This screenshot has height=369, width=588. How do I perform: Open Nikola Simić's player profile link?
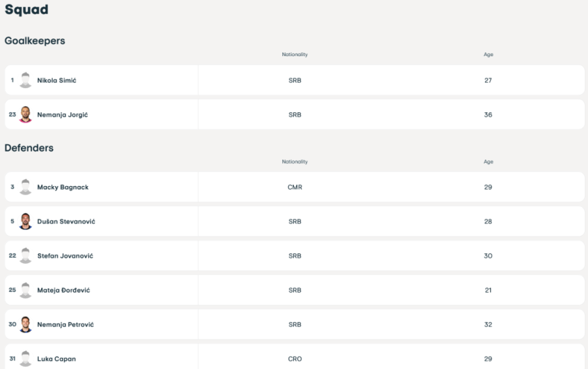pyautogui.click(x=57, y=80)
